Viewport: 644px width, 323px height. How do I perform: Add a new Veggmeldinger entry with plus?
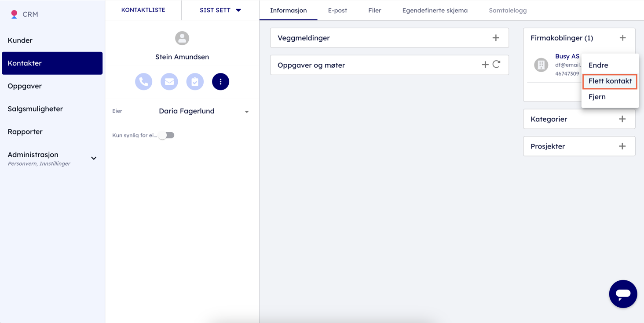[x=496, y=38]
